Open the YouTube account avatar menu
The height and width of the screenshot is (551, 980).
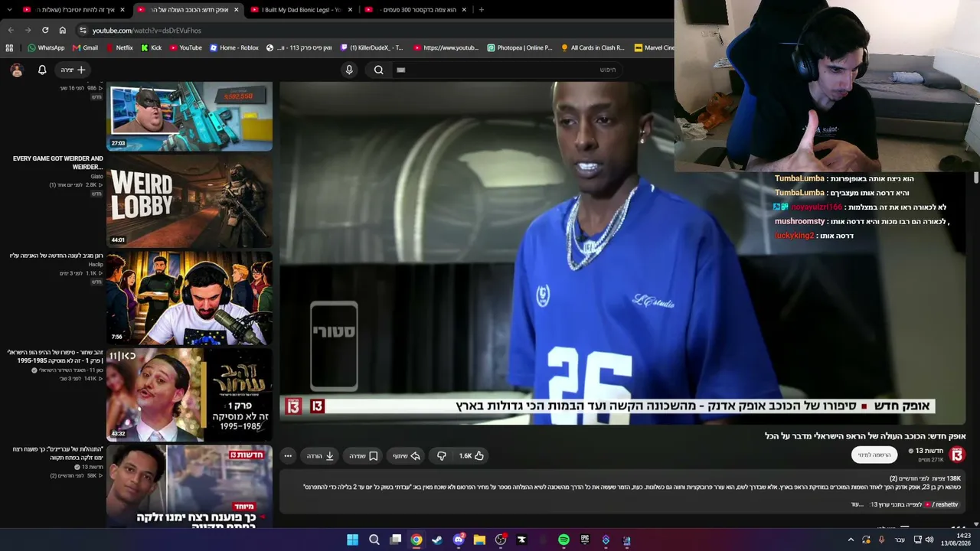[17, 70]
